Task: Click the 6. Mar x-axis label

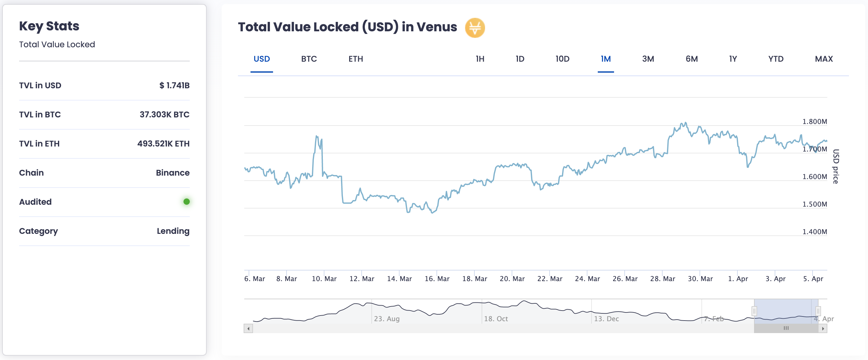Action: (x=255, y=279)
